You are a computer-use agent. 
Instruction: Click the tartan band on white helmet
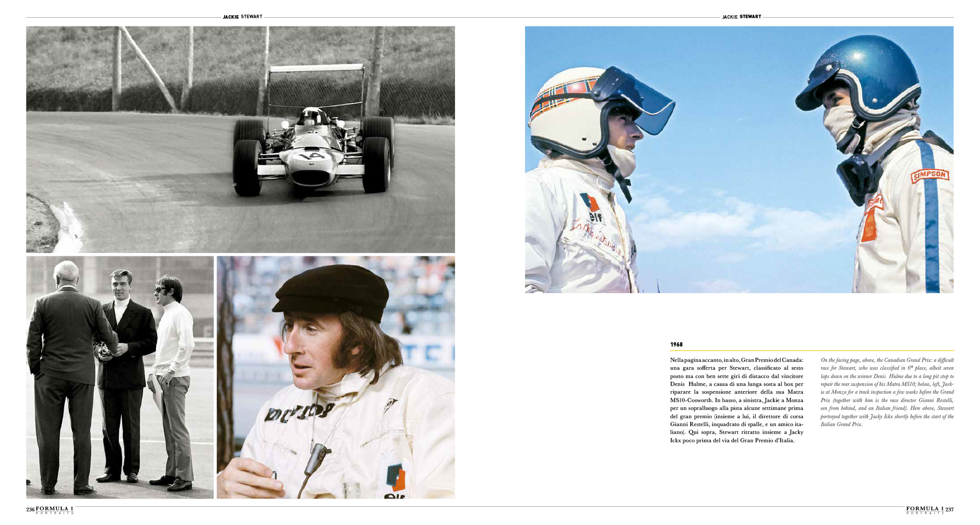point(564,96)
